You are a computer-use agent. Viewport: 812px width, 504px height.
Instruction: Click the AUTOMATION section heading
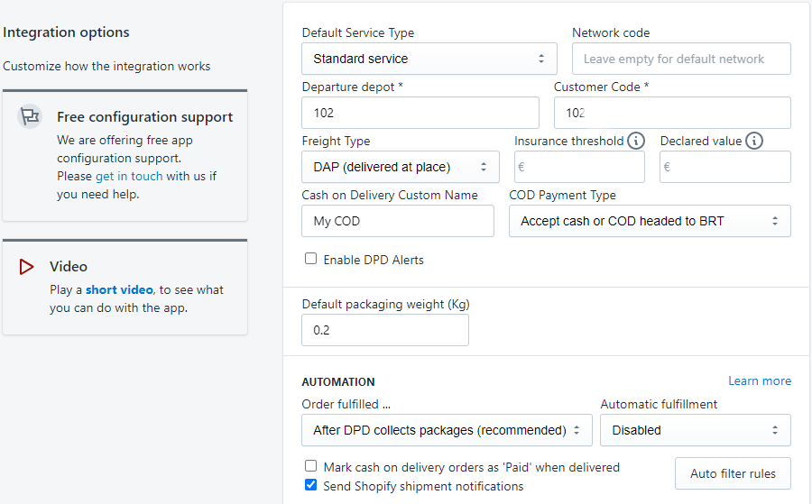(338, 382)
